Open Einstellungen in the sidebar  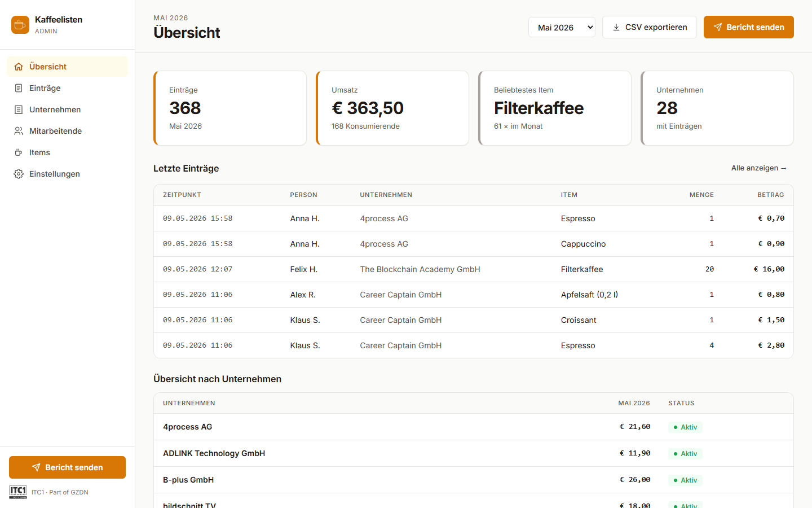click(x=67, y=174)
